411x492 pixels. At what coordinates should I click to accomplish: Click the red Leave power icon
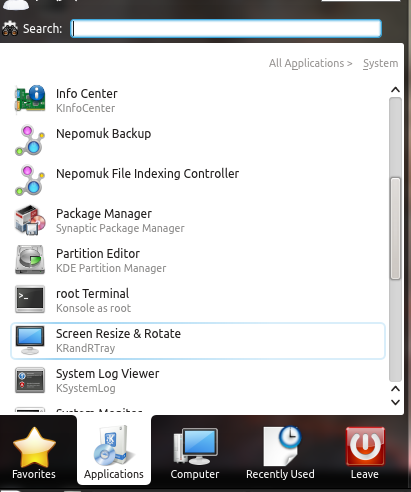(x=365, y=446)
